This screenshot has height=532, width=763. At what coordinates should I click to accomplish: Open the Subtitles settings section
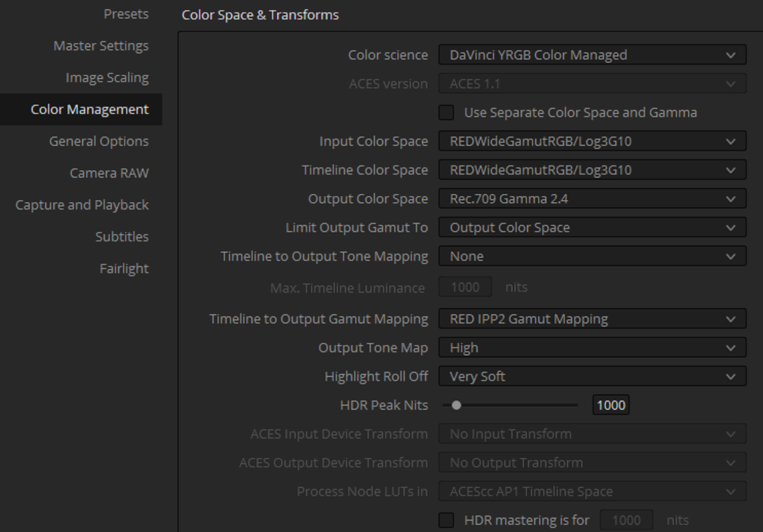[x=122, y=237]
